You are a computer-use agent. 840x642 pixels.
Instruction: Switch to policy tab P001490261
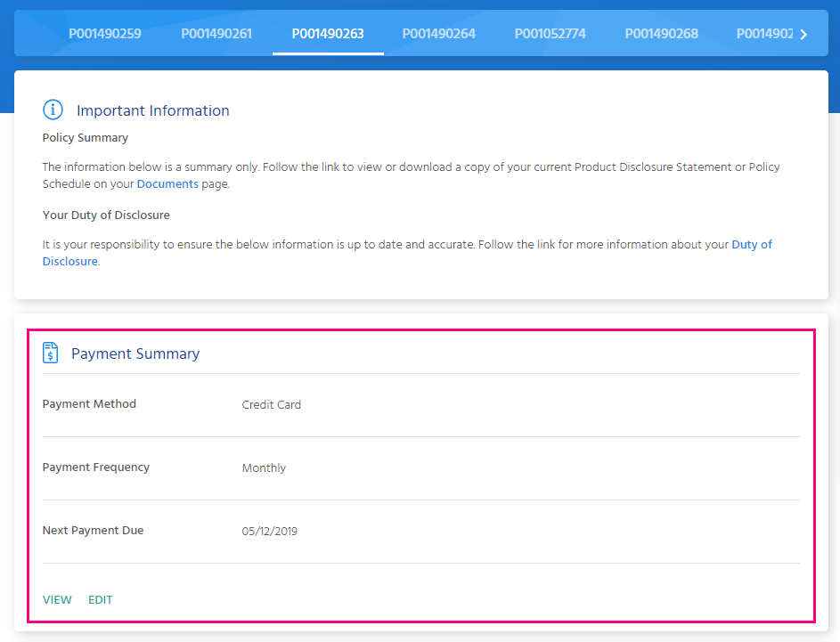pos(216,34)
